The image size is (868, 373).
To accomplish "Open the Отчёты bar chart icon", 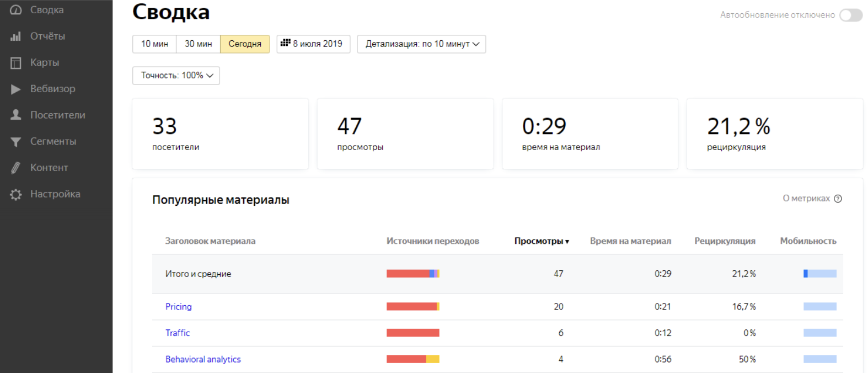I will point(16,36).
